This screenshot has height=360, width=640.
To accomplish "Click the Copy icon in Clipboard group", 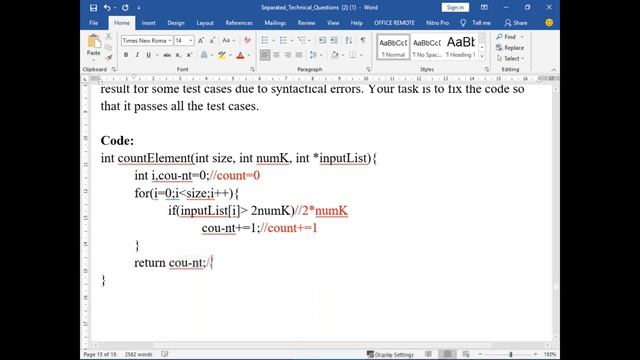I will (109, 47).
